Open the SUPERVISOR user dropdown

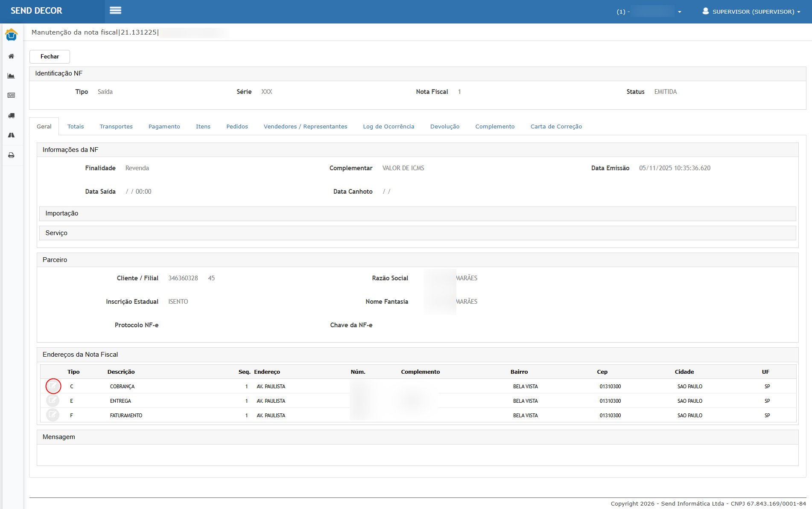(x=751, y=12)
